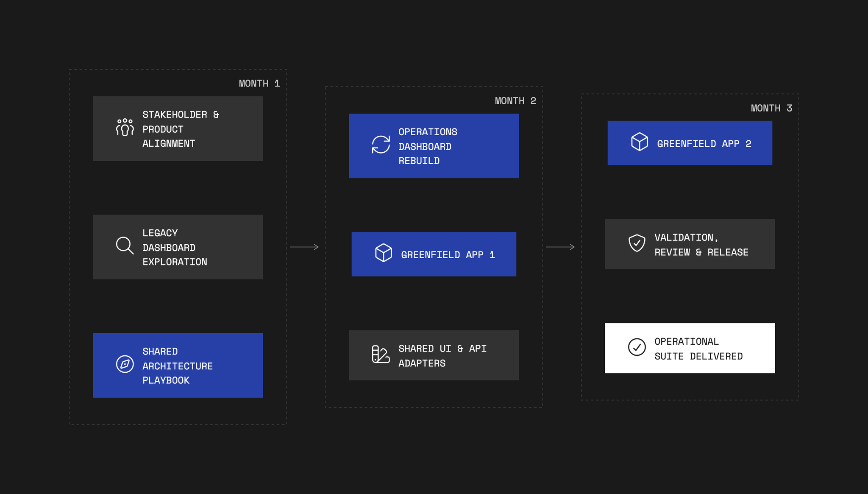This screenshot has height=494, width=868.
Task: Click the shield check icon on Validation card
Action: pyautogui.click(x=637, y=243)
